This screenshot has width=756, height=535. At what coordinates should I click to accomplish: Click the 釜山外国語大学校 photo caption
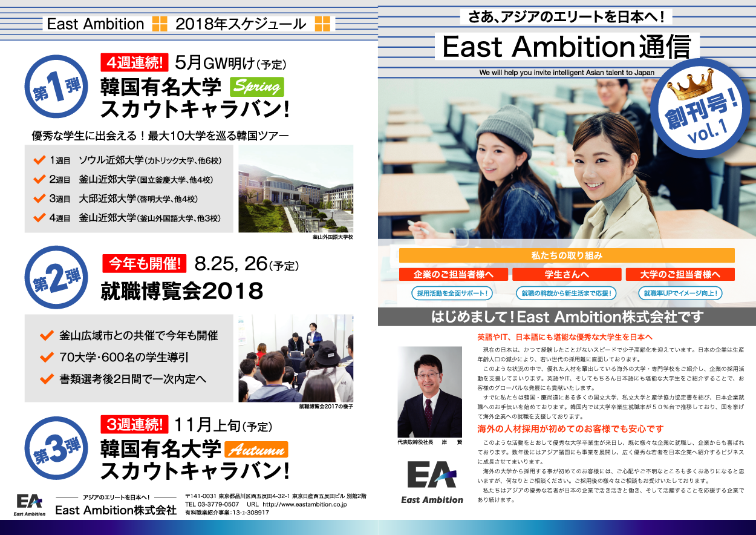tap(333, 238)
